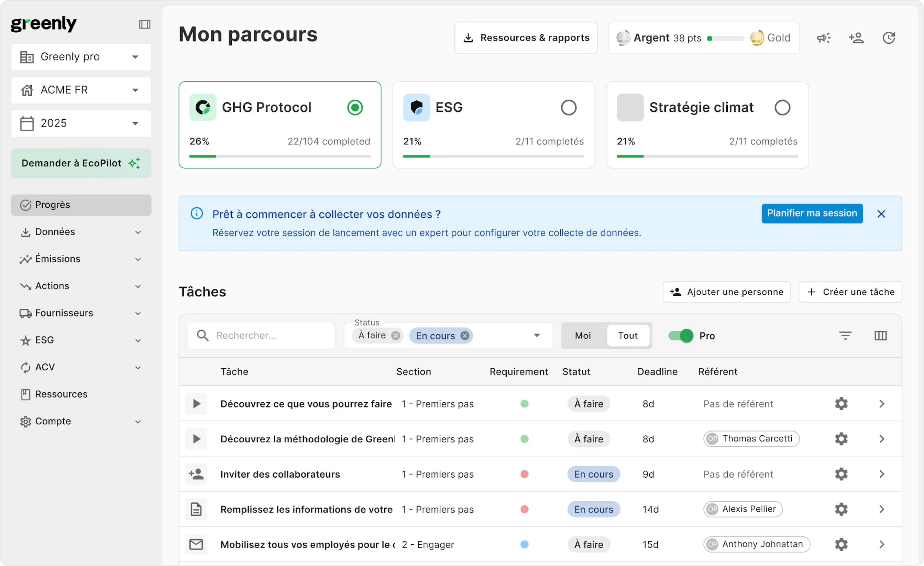Image resolution: width=924 pixels, height=566 pixels.
Task: Switch task filter to Moi
Action: click(583, 336)
